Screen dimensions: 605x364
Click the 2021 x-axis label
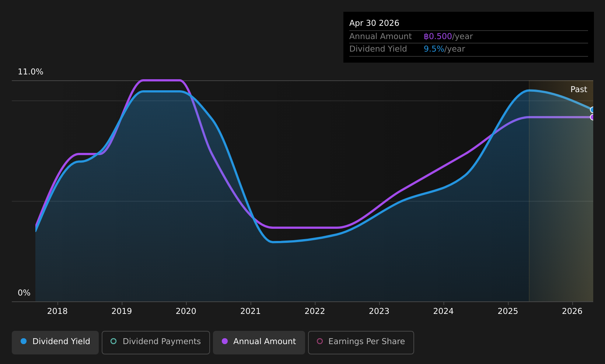click(x=251, y=311)
